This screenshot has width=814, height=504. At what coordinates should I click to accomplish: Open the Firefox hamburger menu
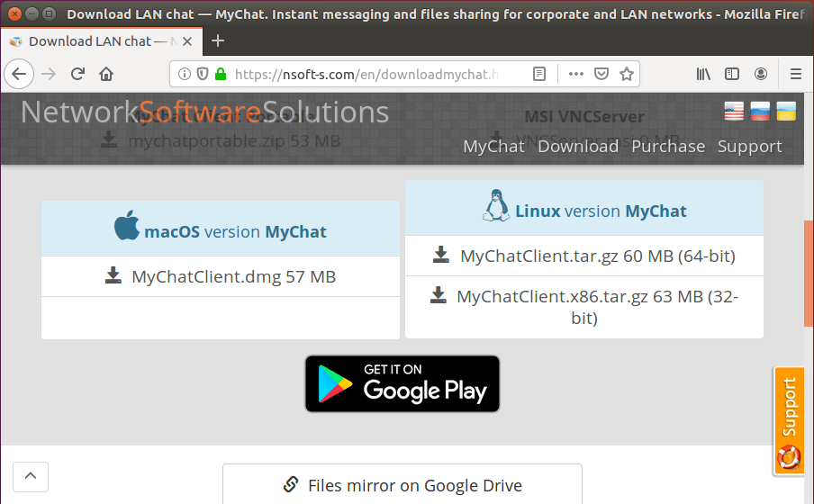(x=795, y=74)
